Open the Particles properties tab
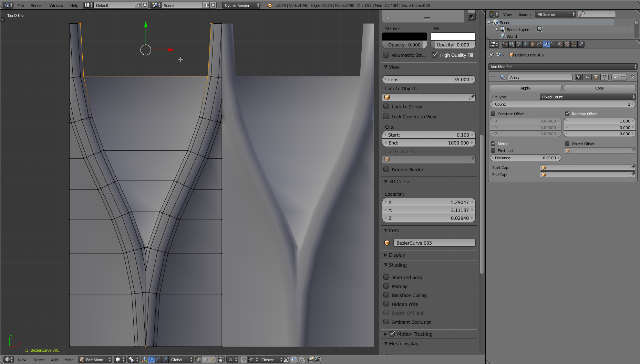Image resolution: width=640 pixels, height=364 pixels. (x=574, y=44)
